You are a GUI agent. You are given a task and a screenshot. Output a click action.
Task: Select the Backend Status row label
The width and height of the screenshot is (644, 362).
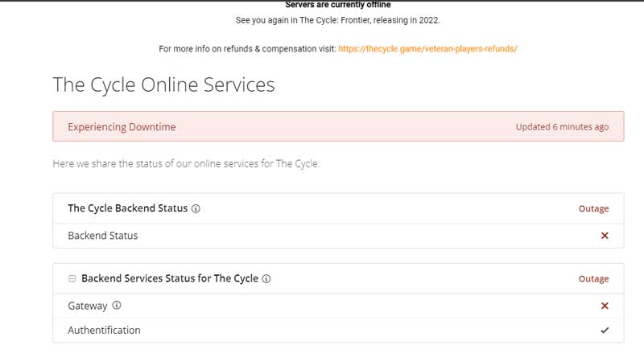(102, 236)
